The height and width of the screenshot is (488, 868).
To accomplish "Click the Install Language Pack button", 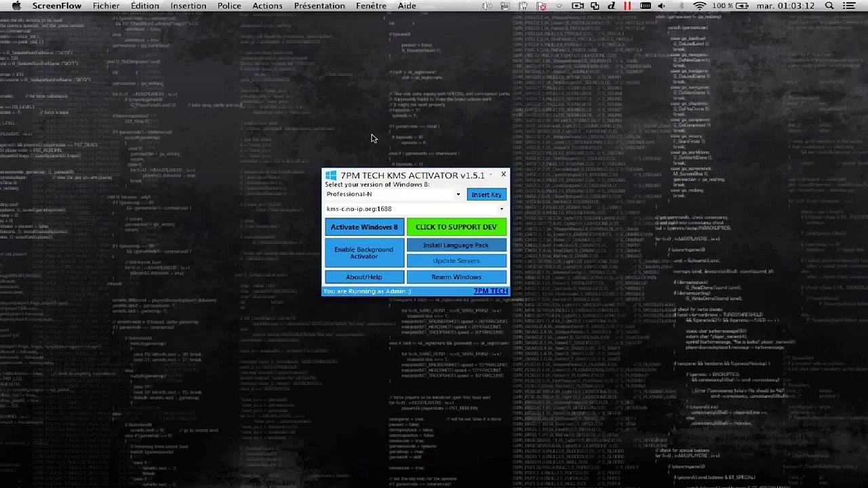I will click(456, 245).
